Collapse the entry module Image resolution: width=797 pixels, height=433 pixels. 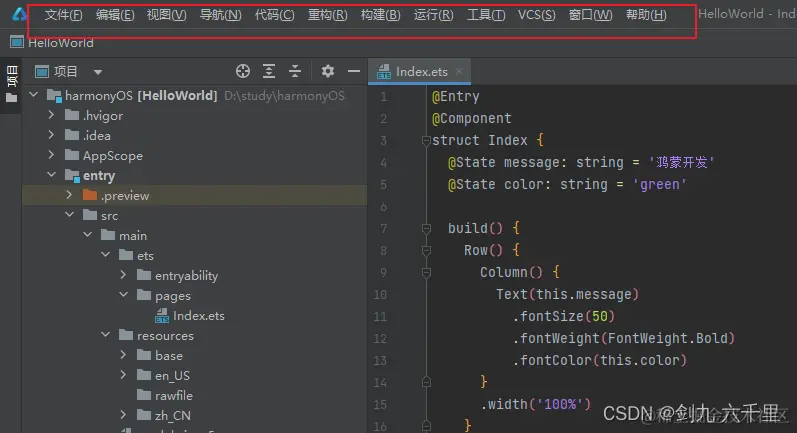(x=51, y=174)
